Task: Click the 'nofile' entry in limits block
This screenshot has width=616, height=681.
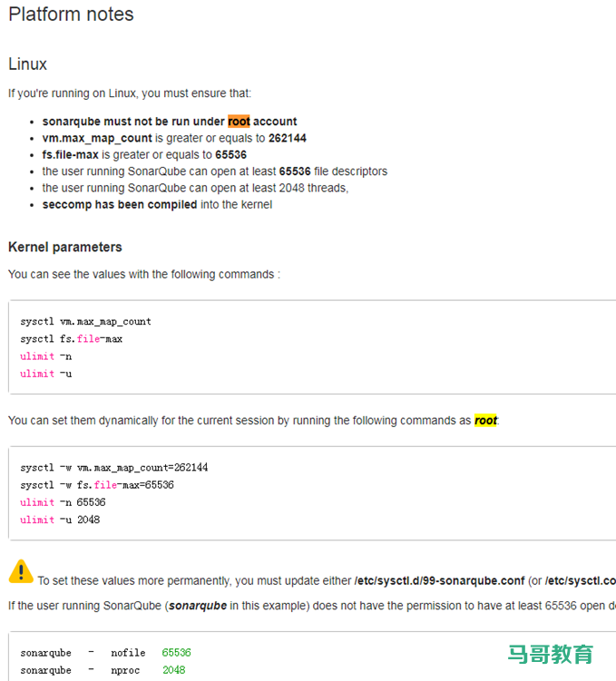Action: 128,653
